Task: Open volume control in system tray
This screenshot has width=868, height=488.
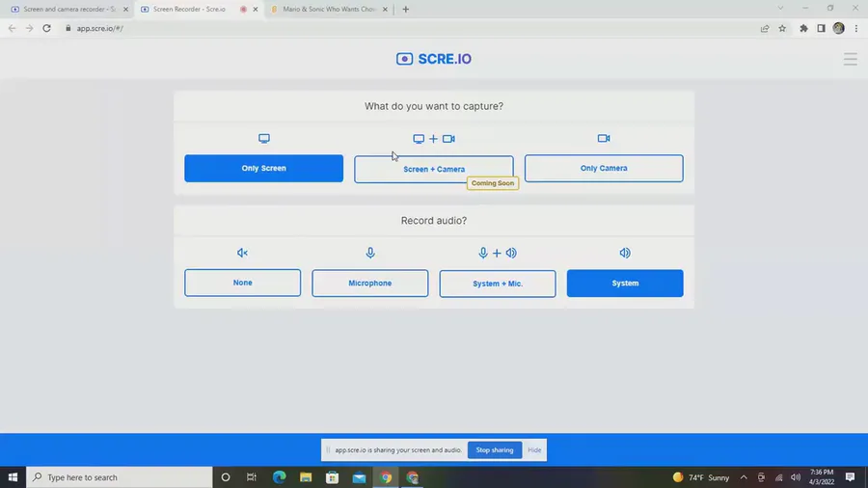Action: point(796,477)
